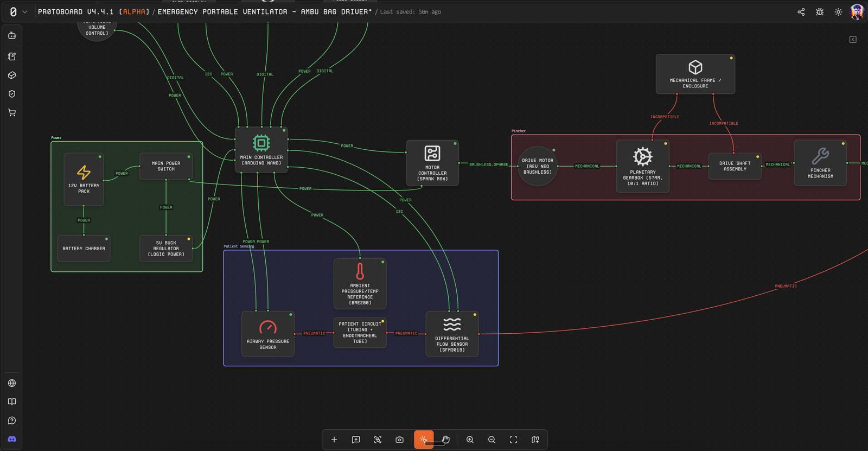Select the Drive Motor REV NEO node
This screenshot has height=451, width=868.
(x=538, y=166)
